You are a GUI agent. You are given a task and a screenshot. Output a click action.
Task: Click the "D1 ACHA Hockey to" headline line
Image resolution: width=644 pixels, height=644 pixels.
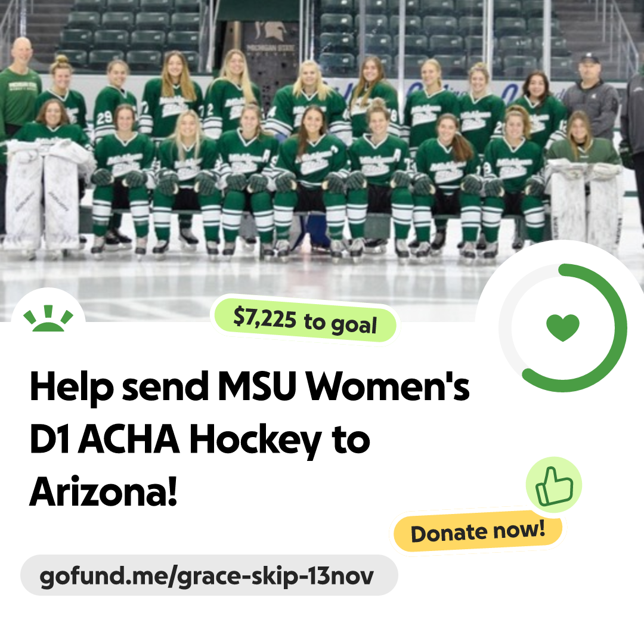pos(200,440)
